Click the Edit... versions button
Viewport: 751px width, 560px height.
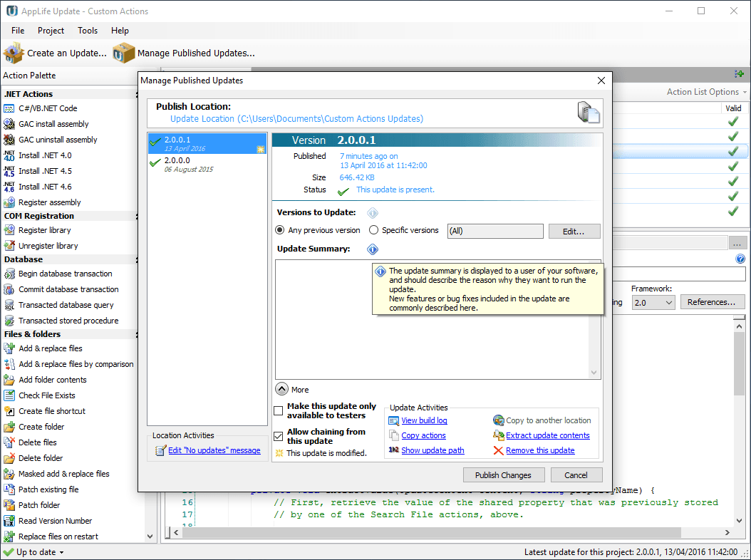pos(574,232)
